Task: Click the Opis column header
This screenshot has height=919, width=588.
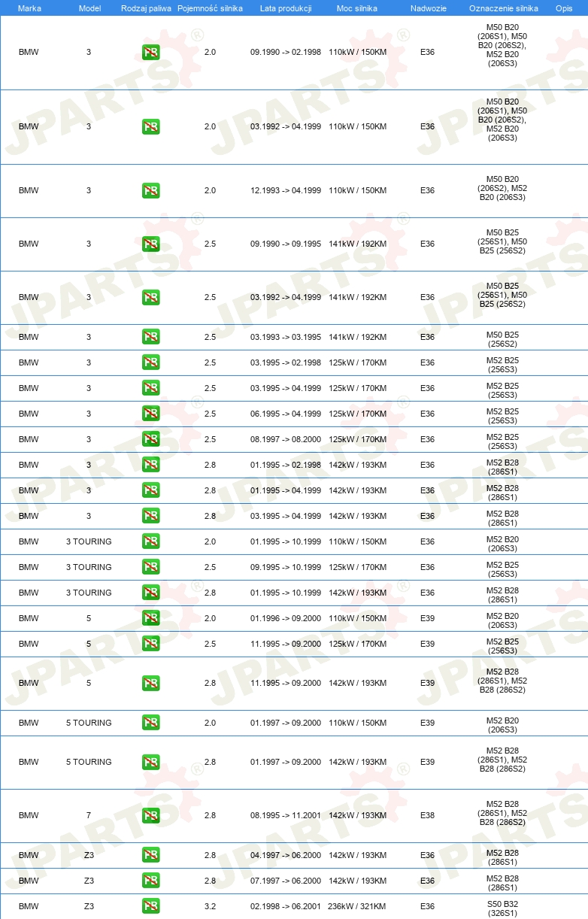Action: click(x=564, y=8)
